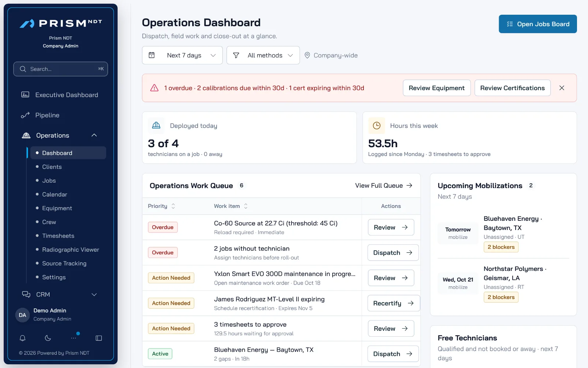
Task: Follow the View Full Queue link
Action: [x=384, y=185]
